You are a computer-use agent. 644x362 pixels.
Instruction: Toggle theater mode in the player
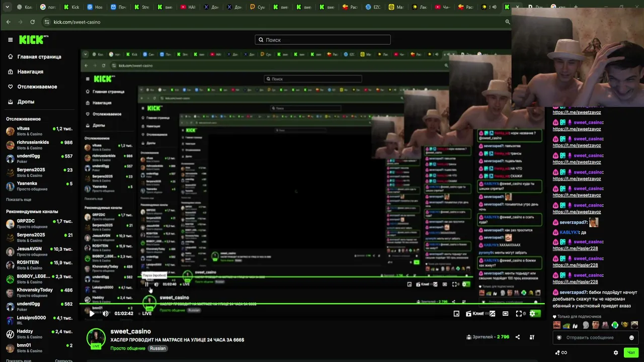[505, 313]
